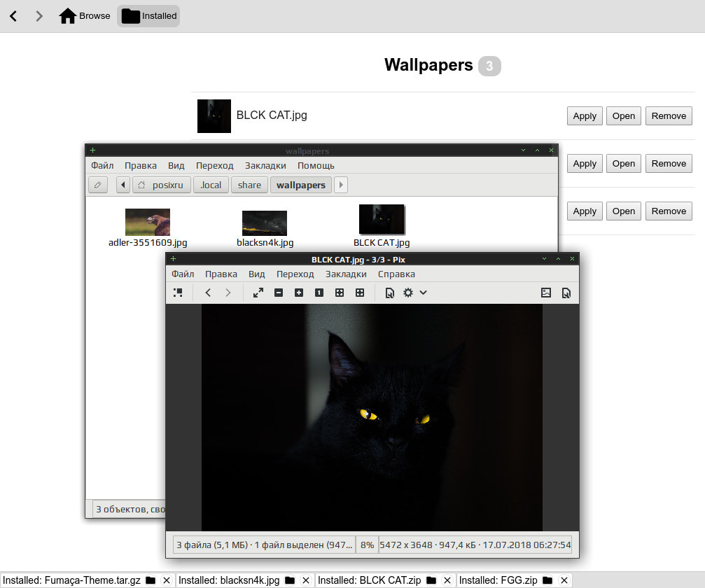Select BLCK CAT.jpg thumbnail in file manager
This screenshot has width=705, height=588.
tap(382, 219)
